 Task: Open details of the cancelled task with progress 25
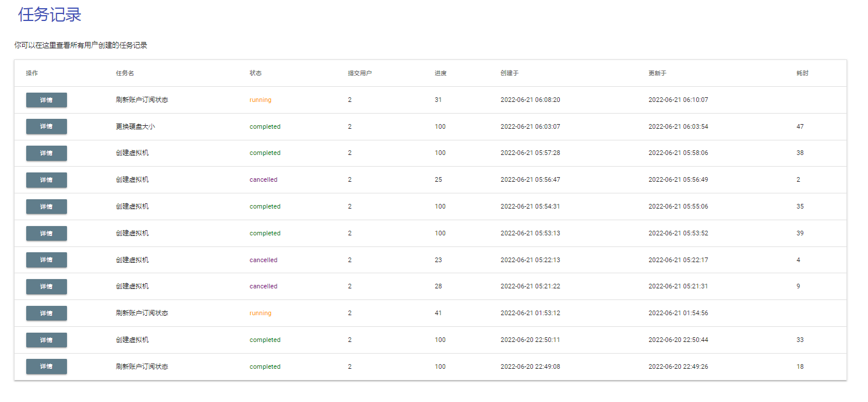(x=46, y=180)
